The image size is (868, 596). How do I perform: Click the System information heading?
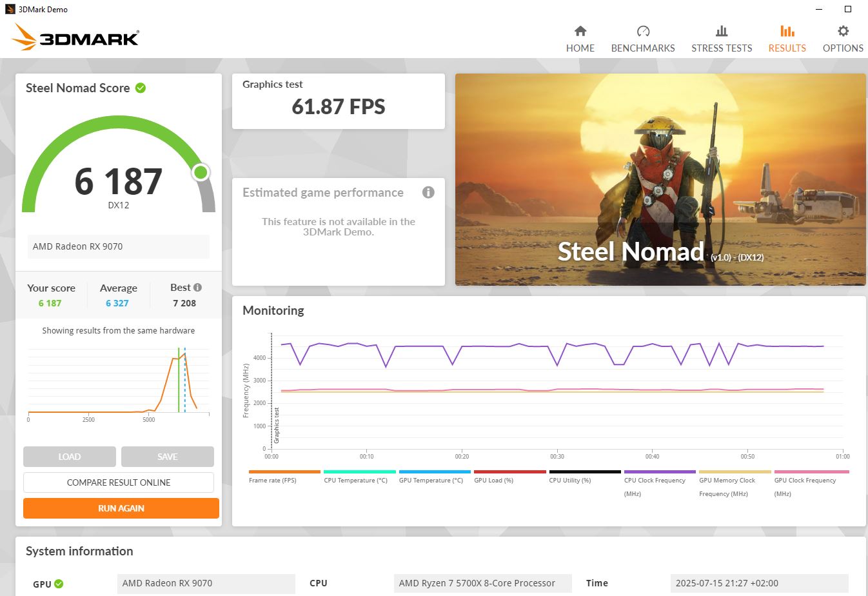79,551
